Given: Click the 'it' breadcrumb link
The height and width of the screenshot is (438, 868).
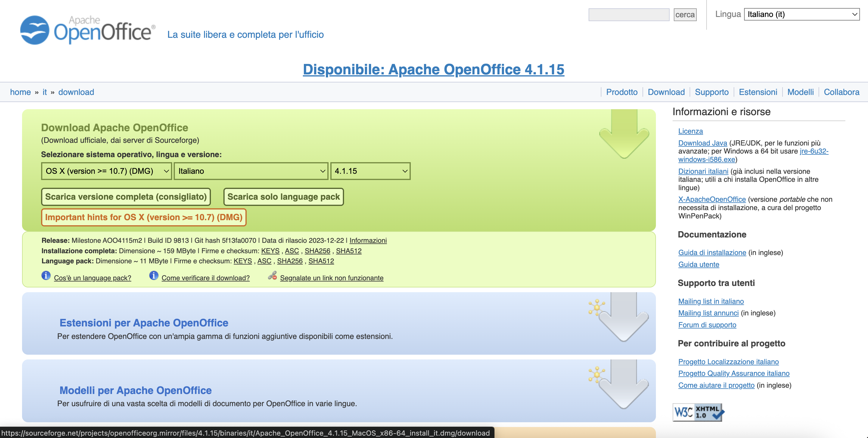Looking at the screenshot, I should coord(44,92).
